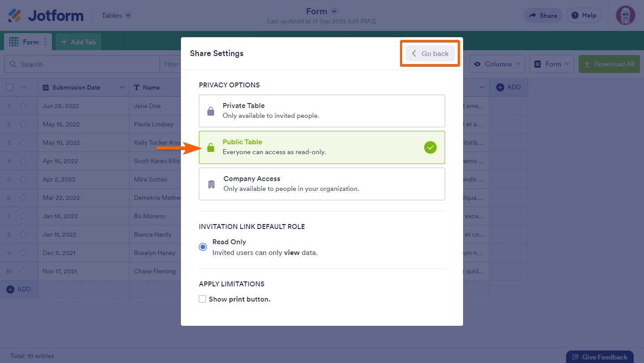Screen dimensions: 644x363
Task: Expand the row selection chevron in header
Action: (x=23, y=87)
